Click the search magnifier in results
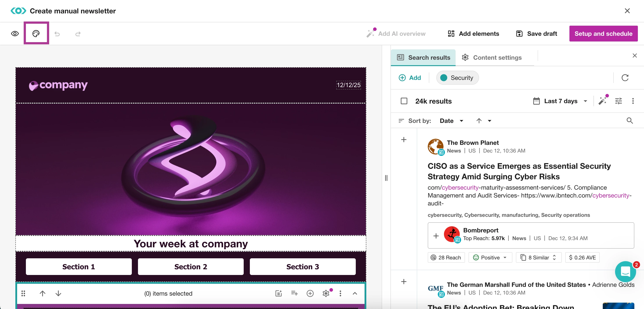 pos(630,121)
